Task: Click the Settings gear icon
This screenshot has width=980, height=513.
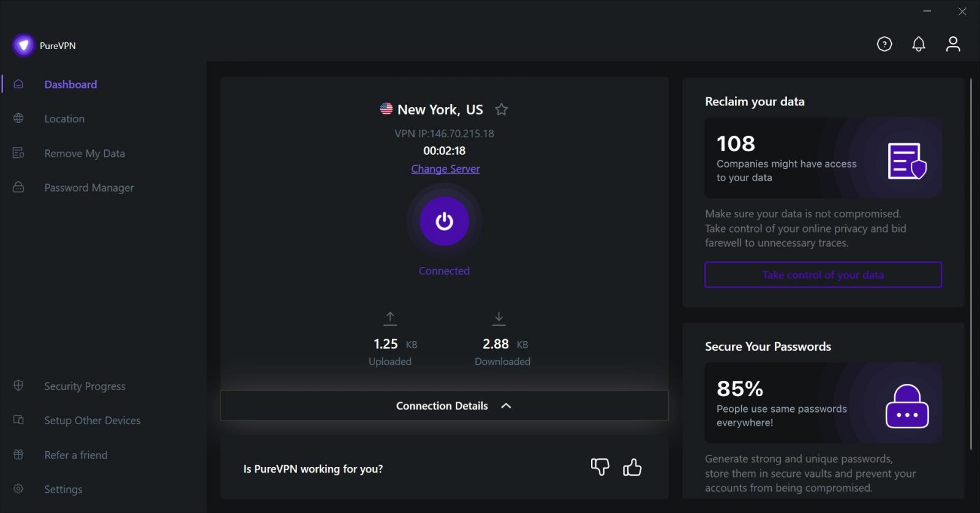Action: [18, 489]
